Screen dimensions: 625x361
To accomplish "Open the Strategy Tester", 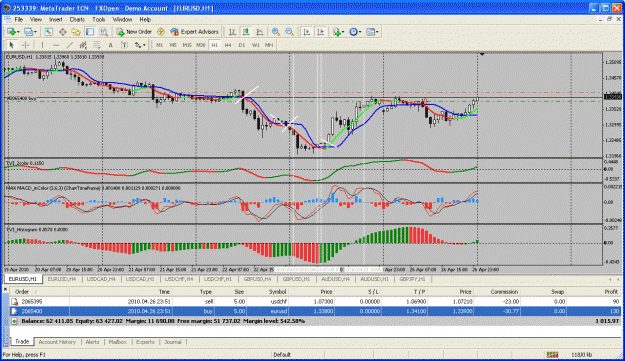I will coord(104,32).
